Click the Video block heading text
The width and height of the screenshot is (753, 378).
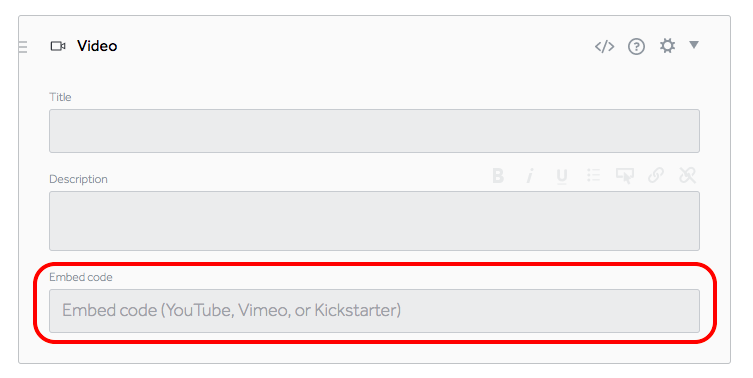[97, 46]
